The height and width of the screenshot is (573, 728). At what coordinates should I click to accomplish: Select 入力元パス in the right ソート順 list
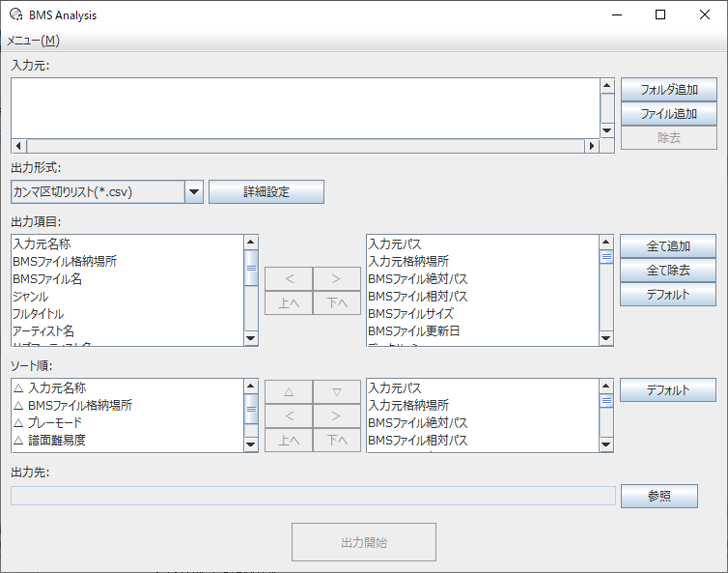(x=483, y=387)
